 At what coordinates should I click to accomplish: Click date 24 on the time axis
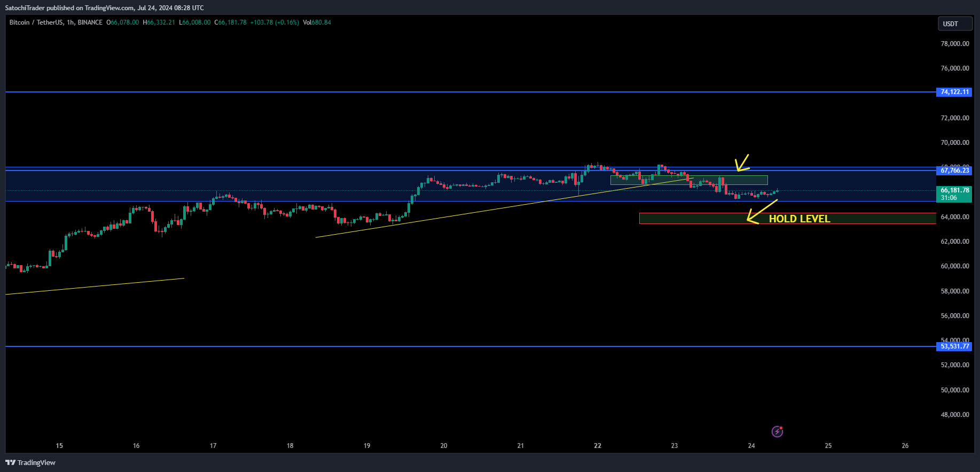pyautogui.click(x=751, y=446)
